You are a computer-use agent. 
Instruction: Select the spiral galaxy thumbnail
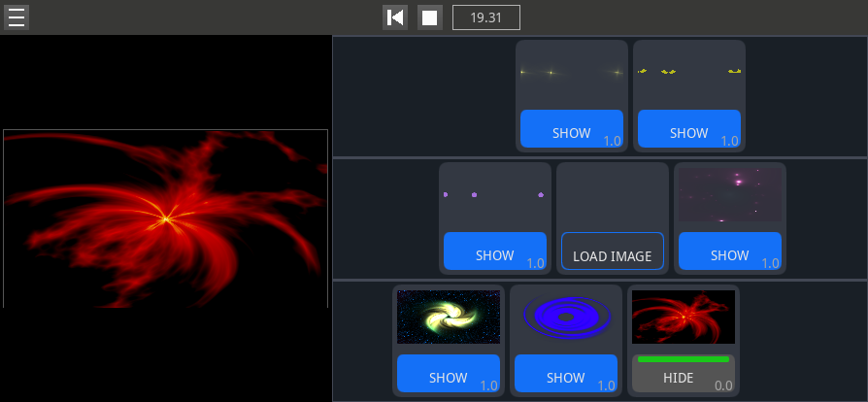[x=449, y=318]
